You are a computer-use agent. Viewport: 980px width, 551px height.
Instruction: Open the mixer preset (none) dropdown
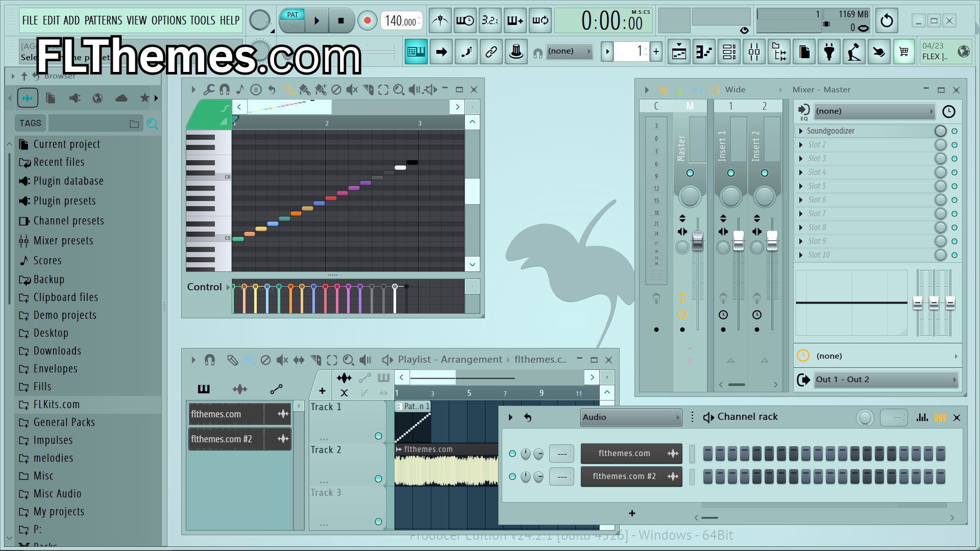coord(874,111)
